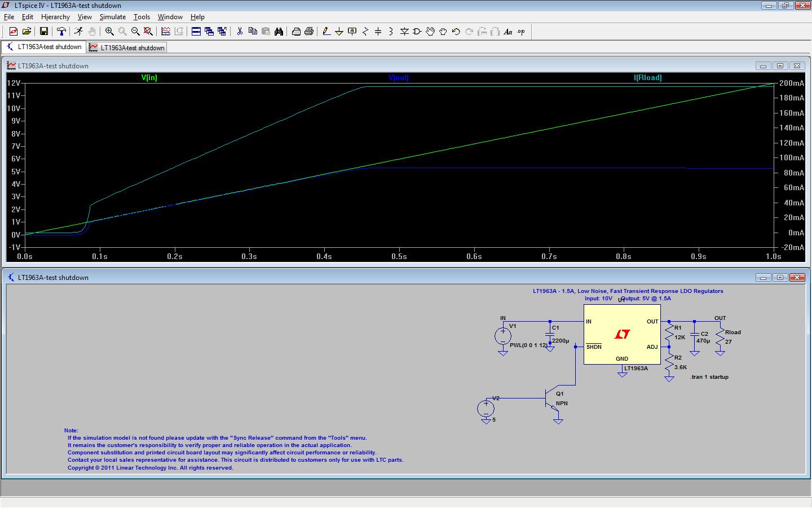Open Control Panel hammer icon
The image size is (812, 508).
61,32
